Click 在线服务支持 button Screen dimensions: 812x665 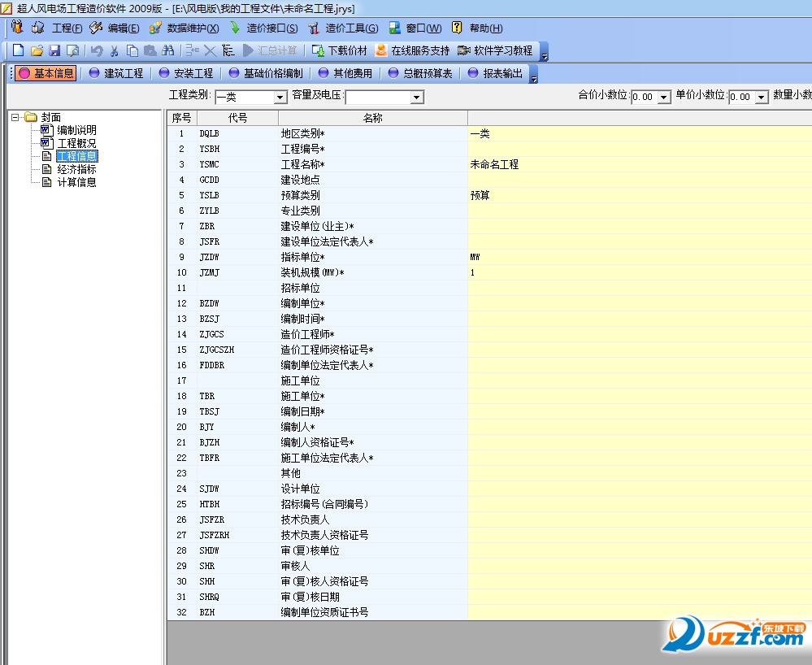[413, 50]
